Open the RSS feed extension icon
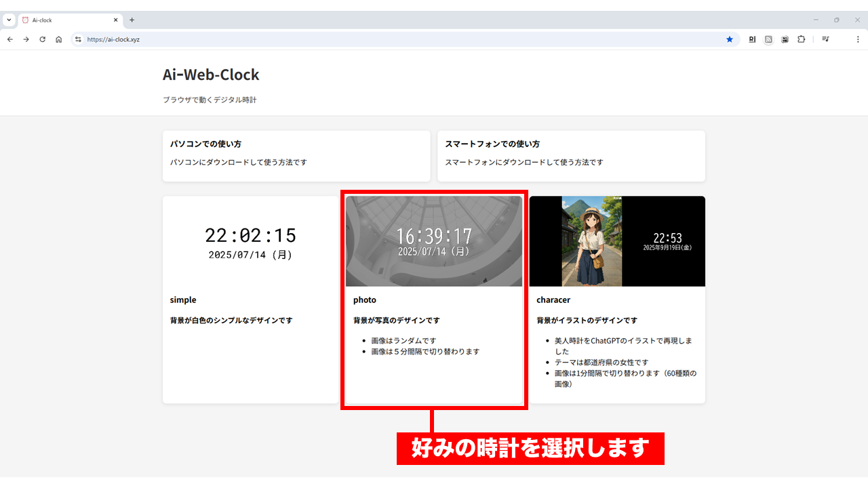Image resolution: width=868 pixels, height=488 pixels. tap(768, 39)
